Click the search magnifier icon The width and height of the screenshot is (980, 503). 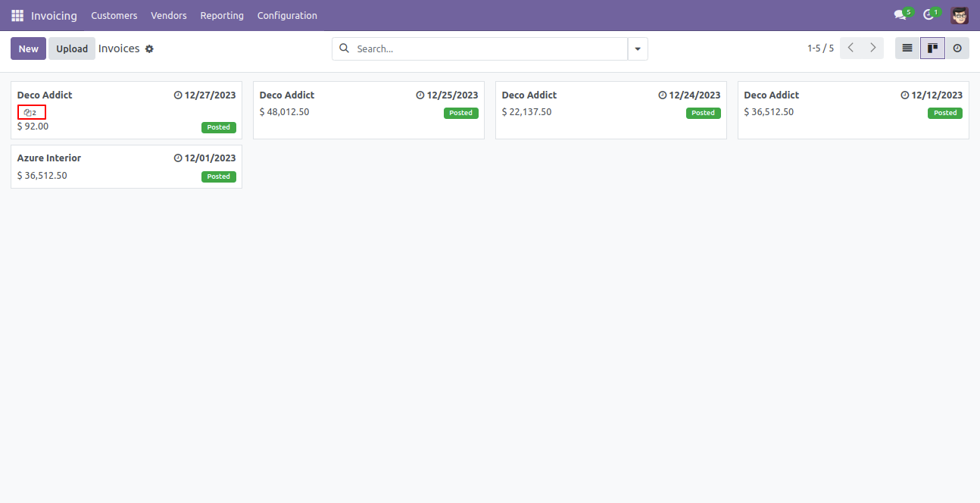click(344, 48)
